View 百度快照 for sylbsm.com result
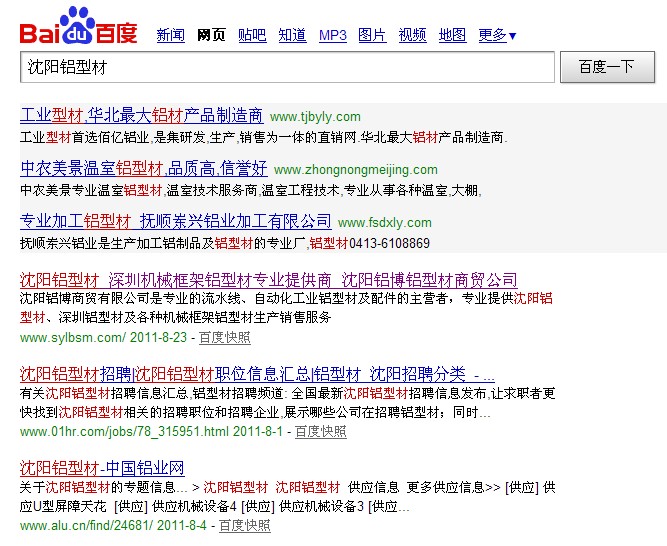Viewport: 667px width, 546px height. point(225,337)
